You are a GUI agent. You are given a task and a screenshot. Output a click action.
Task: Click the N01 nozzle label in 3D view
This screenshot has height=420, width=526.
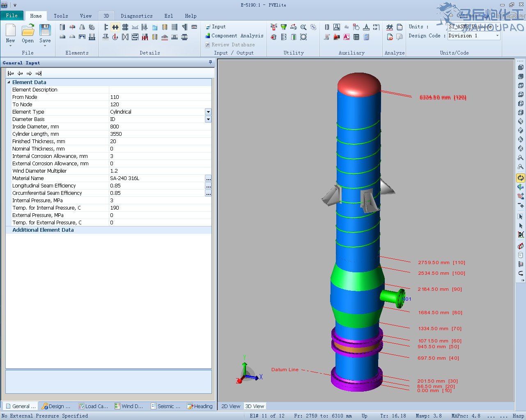(407, 299)
